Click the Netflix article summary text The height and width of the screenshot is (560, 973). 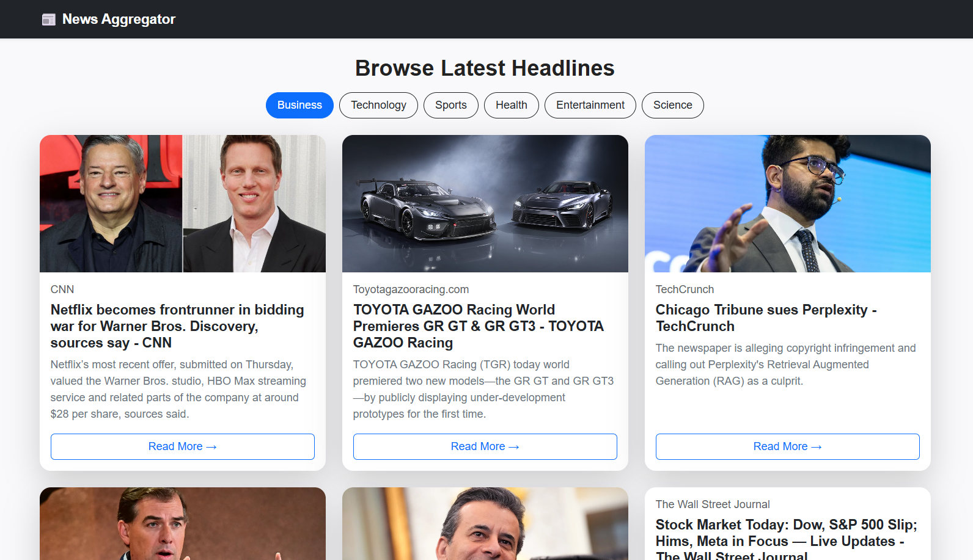178,389
